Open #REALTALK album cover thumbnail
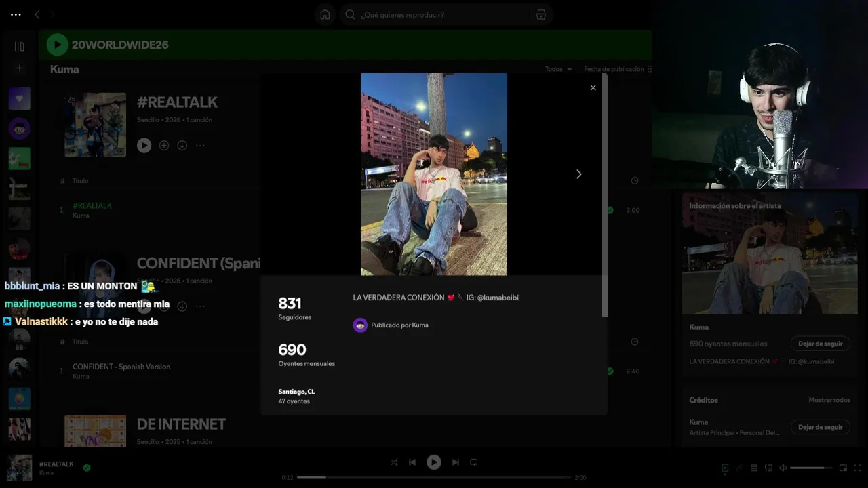The width and height of the screenshot is (868, 488). (95, 125)
